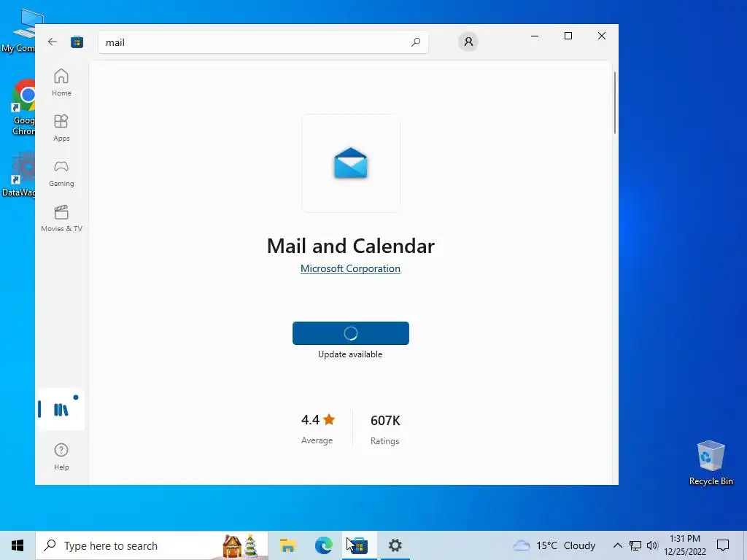
Task: Click the Mail and Calendar app icon
Action: [351, 163]
